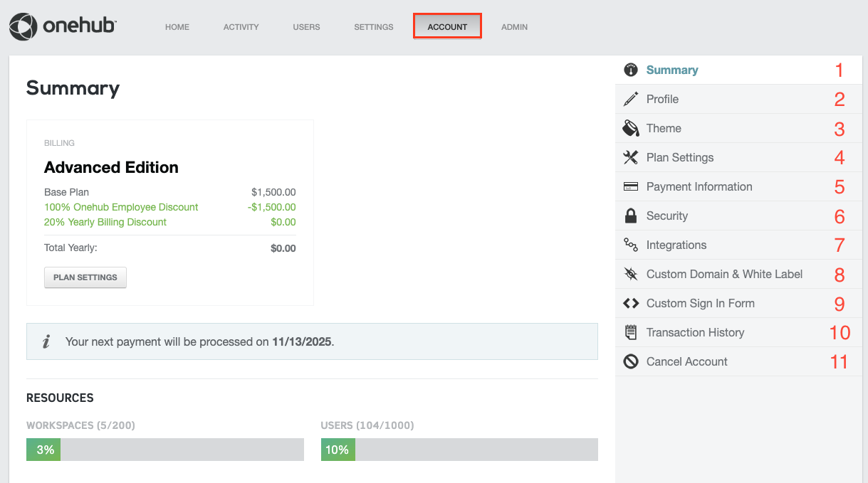
Task: Click the Workspaces 3% usage bar
Action: pyautogui.click(x=165, y=450)
